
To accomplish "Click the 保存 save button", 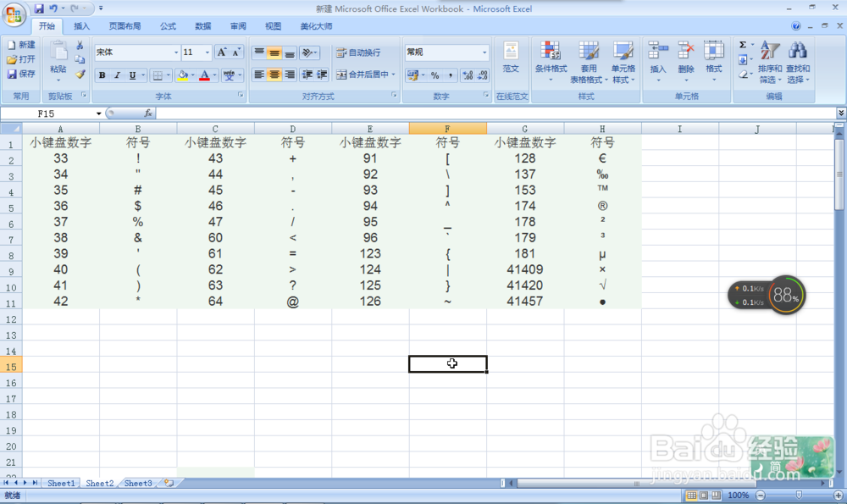I will [22, 74].
